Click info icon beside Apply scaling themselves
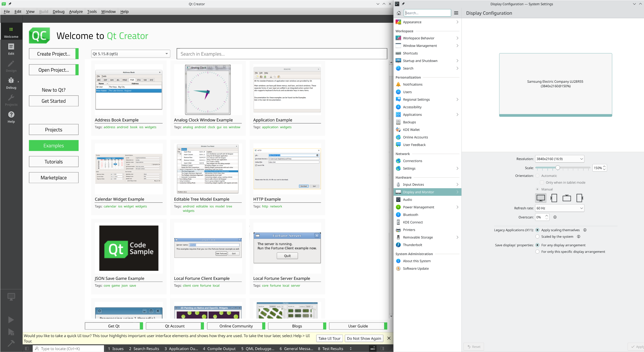This screenshot has width=644, height=352. [x=585, y=230]
